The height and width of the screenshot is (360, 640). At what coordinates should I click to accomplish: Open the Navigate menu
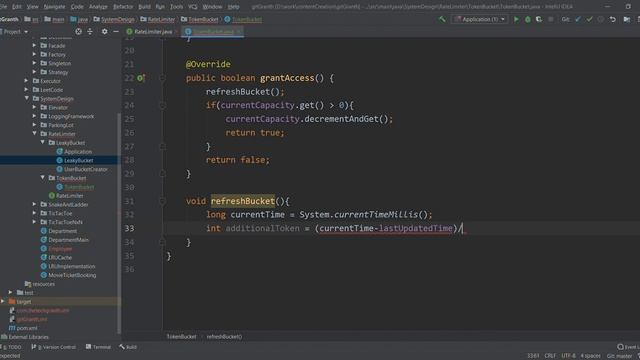pos(54,7)
